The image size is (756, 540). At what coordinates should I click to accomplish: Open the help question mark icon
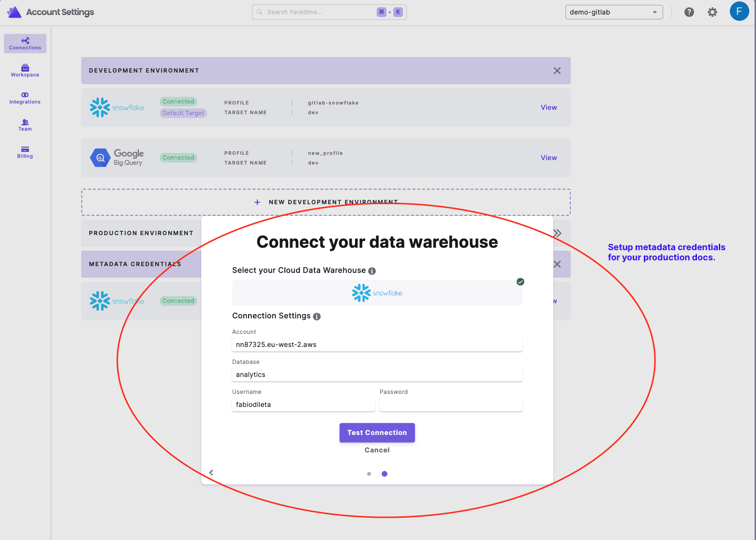click(x=689, y=12)
